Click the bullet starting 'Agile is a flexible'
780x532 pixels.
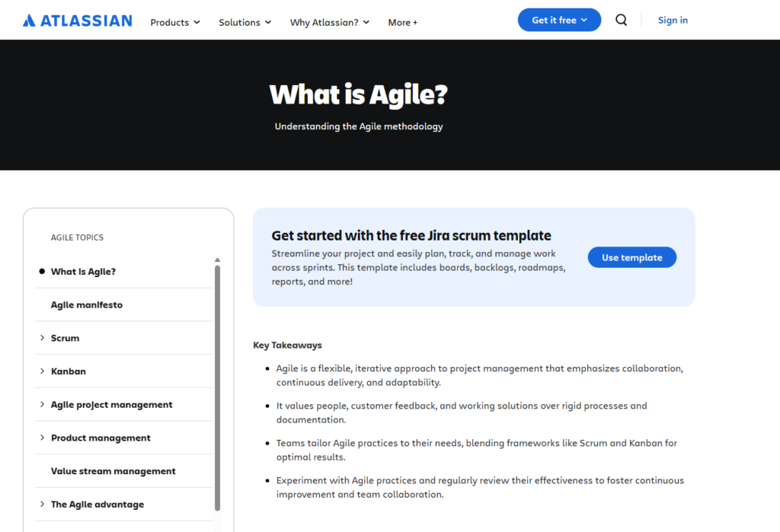[480, 375]
